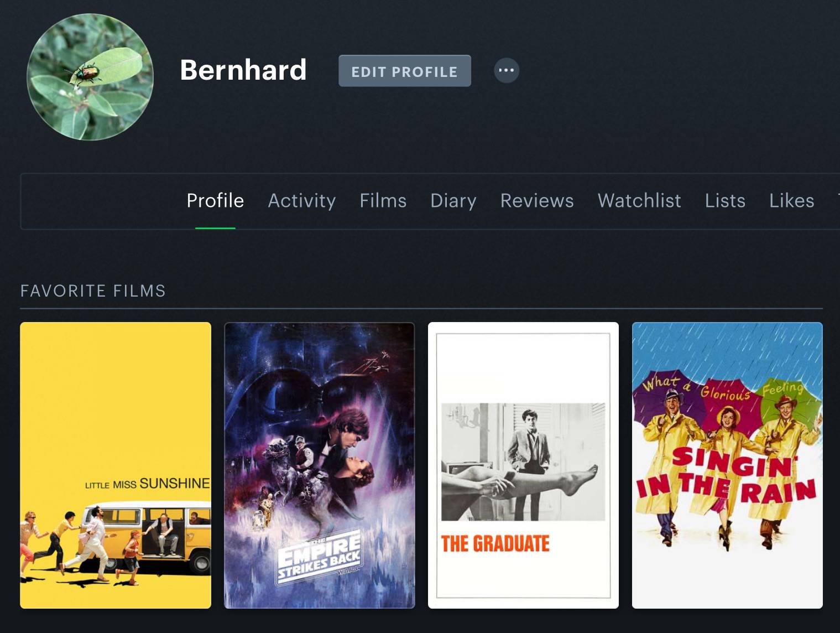Viewport: 840px width, 633px height.
Task: Select the Profile tab
Action: [x=215, y=200]
